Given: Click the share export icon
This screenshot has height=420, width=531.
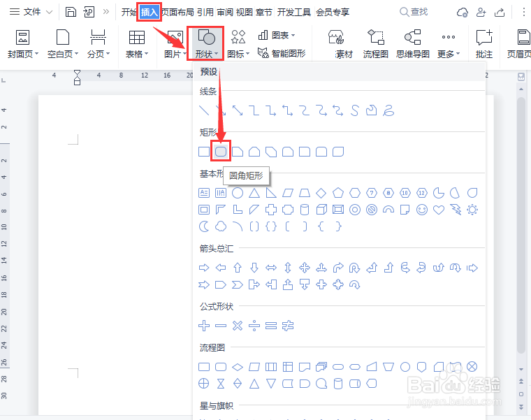Looking at the screenshot, I should 499,13.
